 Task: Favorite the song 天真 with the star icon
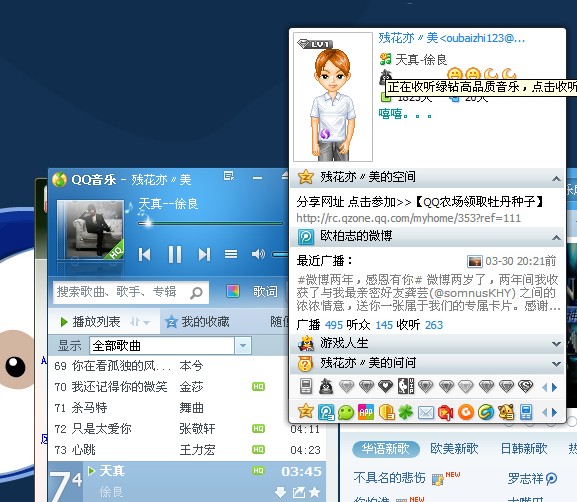pos(314,492)
